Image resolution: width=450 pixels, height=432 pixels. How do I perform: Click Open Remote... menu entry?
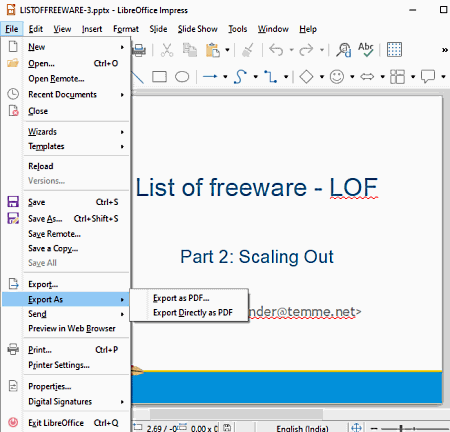point(66,79)
